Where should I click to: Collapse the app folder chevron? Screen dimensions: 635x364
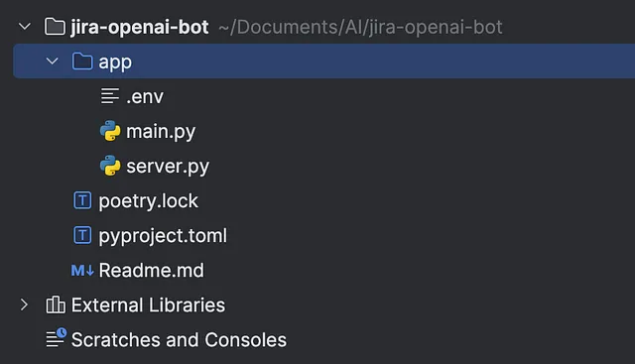53,61
